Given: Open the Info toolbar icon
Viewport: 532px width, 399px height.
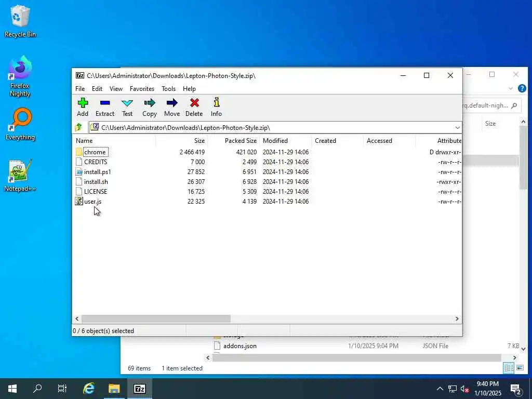Looking at the screenshot, I should 216,107.
